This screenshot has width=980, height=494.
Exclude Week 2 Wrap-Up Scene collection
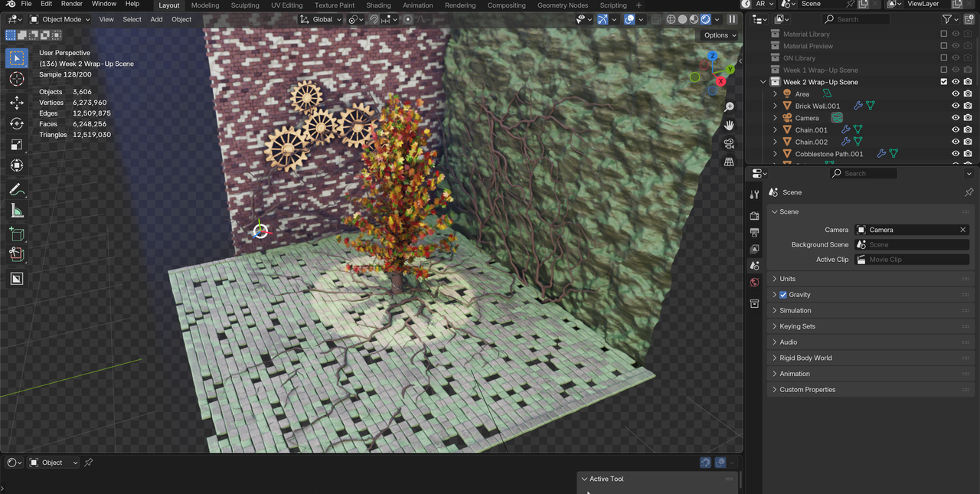coord(943,82)
